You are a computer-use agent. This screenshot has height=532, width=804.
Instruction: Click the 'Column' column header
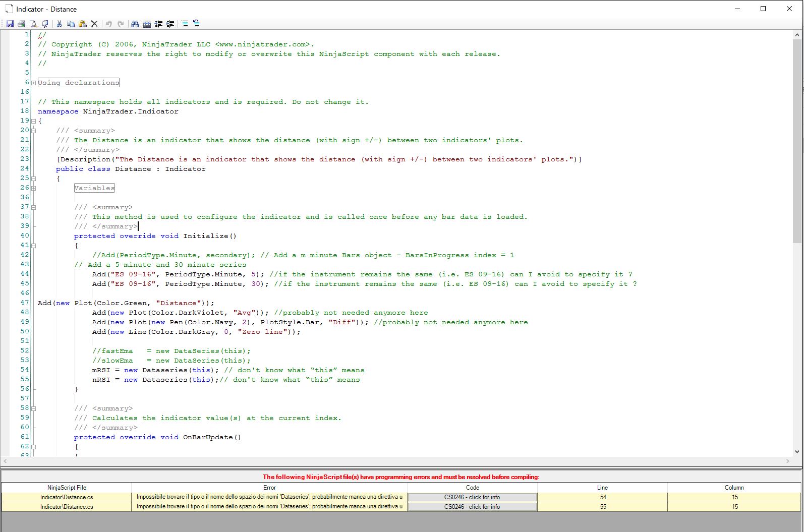click(x=734, y=488)
